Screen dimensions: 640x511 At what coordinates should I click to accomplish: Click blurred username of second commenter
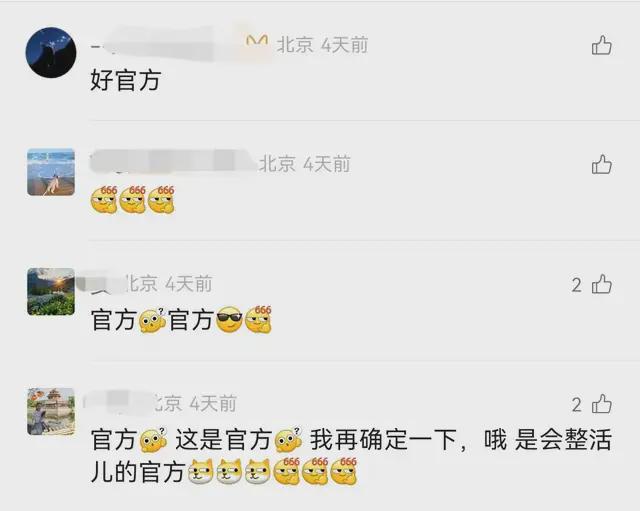(171, 162)
